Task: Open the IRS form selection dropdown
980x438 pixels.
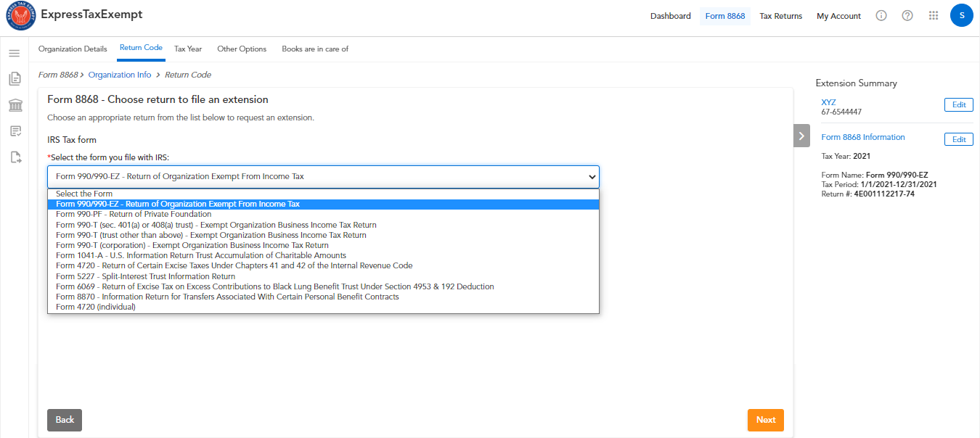Action: 323,176
